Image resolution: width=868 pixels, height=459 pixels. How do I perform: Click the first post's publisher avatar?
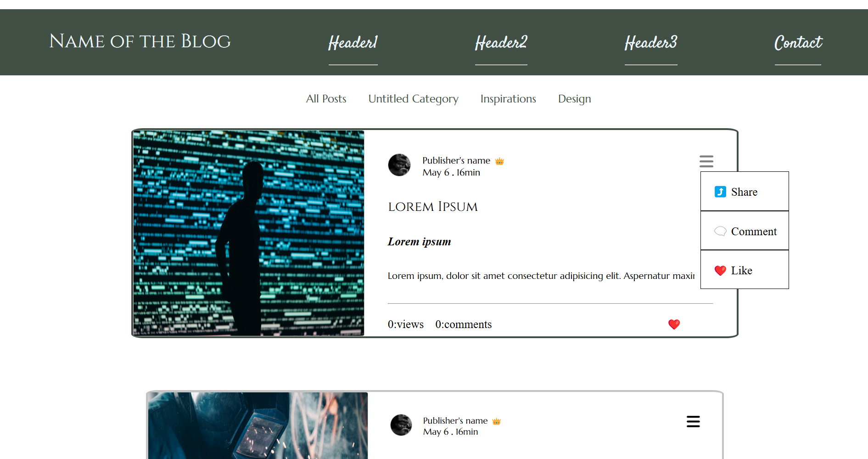(x=399, y=165)
